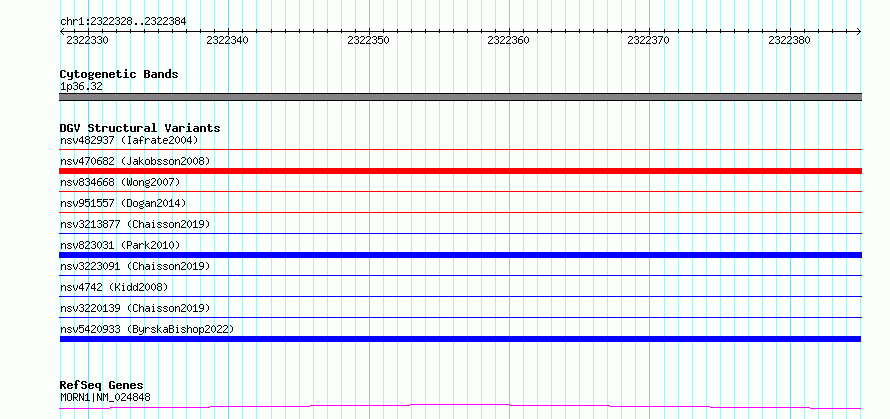Open variant nsv3220139 (Chaisson2019)
The image size is (890, 419).
click(x=135, y=308)
